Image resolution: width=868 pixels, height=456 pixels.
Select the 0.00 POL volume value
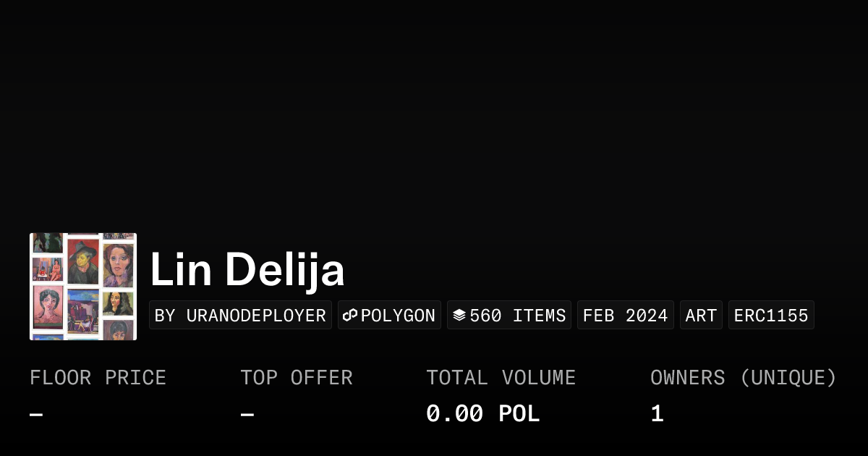482,414
